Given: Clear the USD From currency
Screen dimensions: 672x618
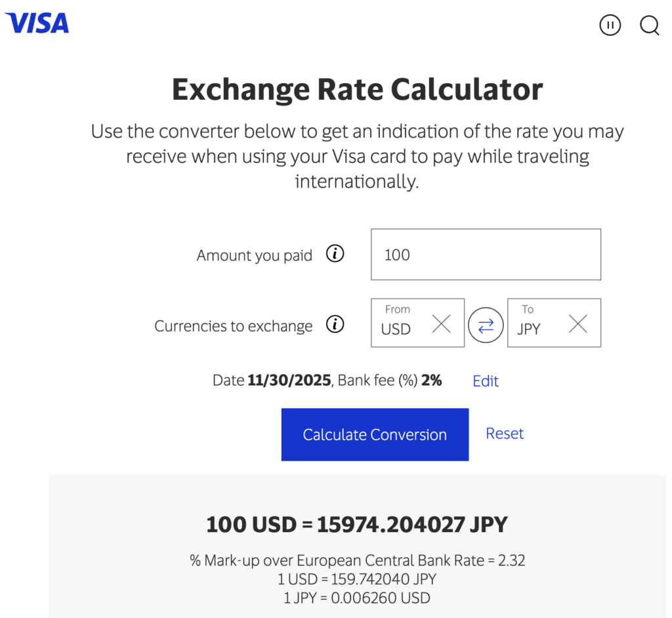Looking at the screenshot, I should [x=441, y=323].
